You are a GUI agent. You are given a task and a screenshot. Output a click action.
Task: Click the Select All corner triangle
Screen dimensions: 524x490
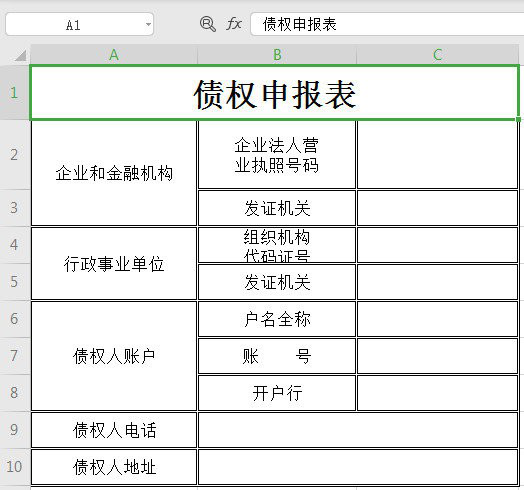coord(20,55)
